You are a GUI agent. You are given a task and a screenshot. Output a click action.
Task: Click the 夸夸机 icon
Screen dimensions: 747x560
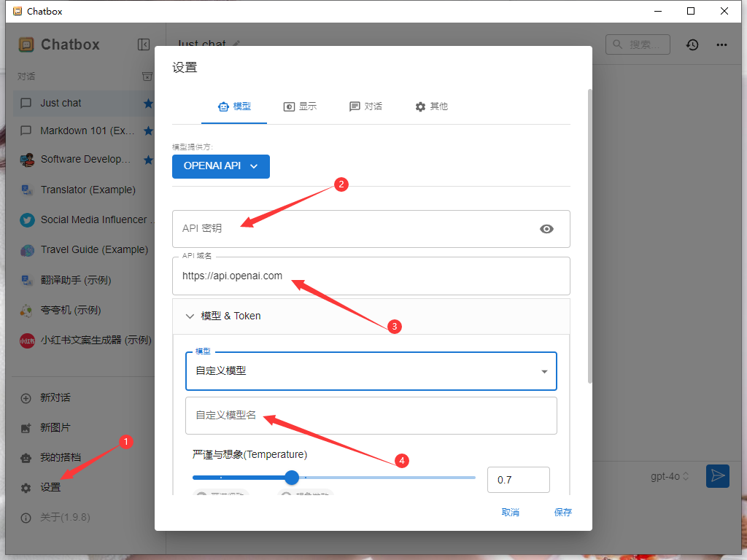(x=27, y=311)
